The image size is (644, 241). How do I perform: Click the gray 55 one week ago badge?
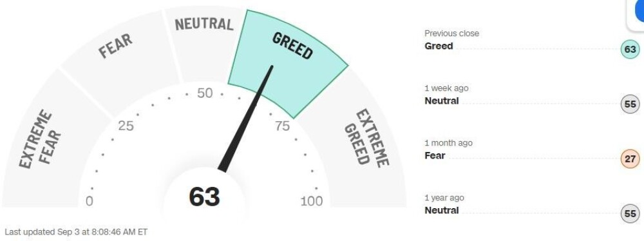[x=630, y=104]
